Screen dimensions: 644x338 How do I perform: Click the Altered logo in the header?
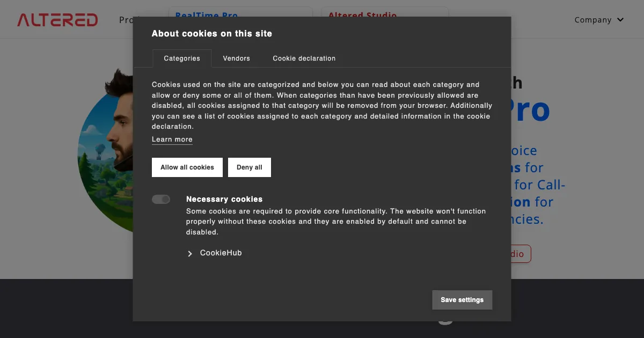[57, 20]
